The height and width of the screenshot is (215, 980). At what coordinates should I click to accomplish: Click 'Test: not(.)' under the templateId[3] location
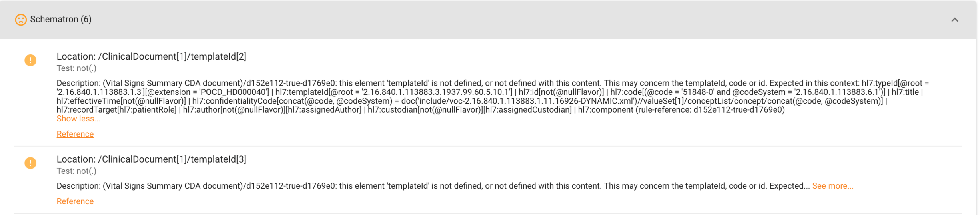coord(76,171)
